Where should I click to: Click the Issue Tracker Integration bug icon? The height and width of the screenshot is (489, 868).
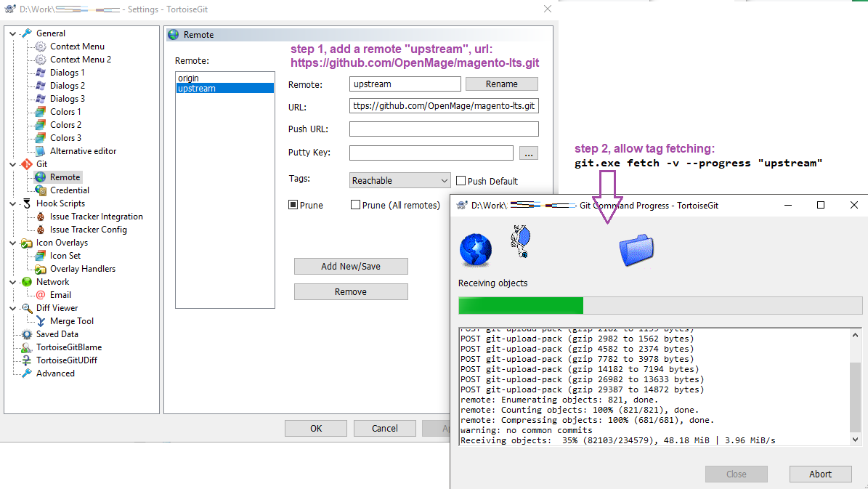[41, 217]
